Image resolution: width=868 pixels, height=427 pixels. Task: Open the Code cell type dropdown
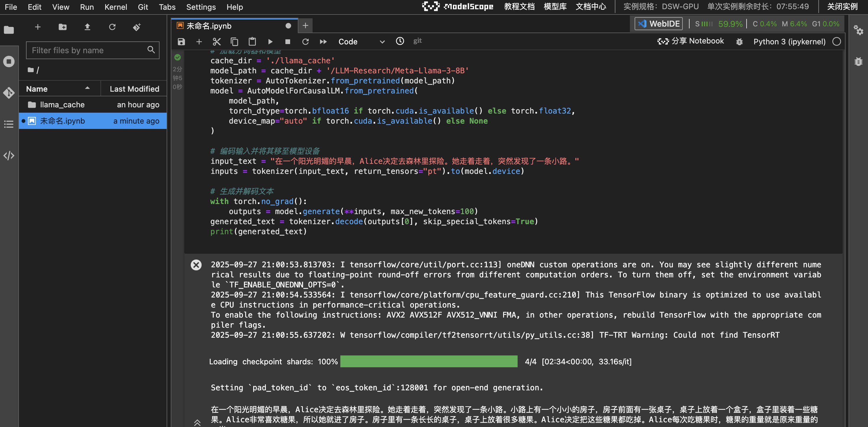click(x=361, y=41)
